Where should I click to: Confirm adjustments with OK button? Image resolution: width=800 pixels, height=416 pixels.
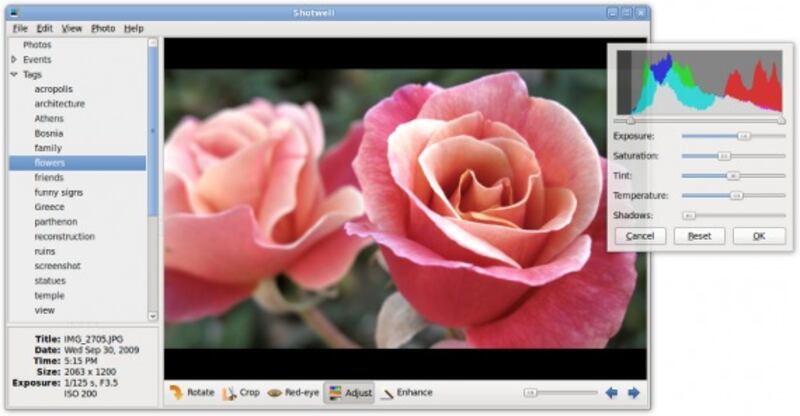(758, 236)
